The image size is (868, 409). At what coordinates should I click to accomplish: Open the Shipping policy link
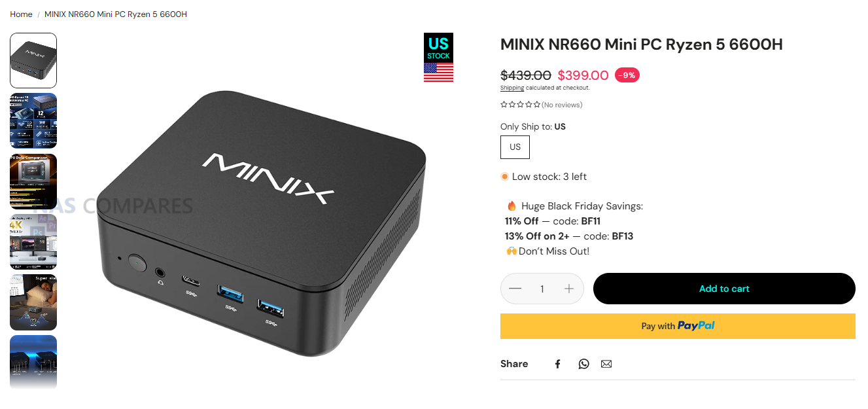point(512,88)
